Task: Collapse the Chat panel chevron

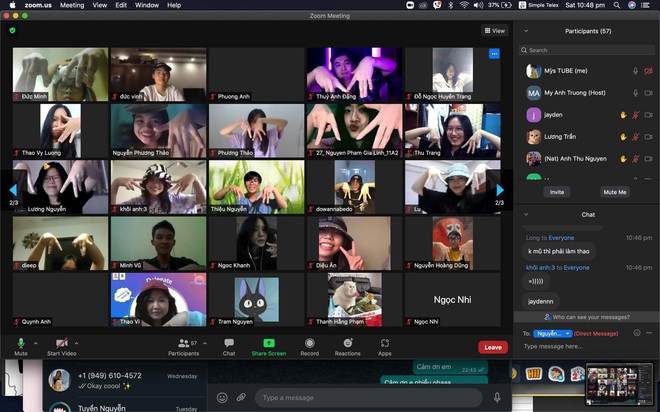Action: [x=526, y=214]
